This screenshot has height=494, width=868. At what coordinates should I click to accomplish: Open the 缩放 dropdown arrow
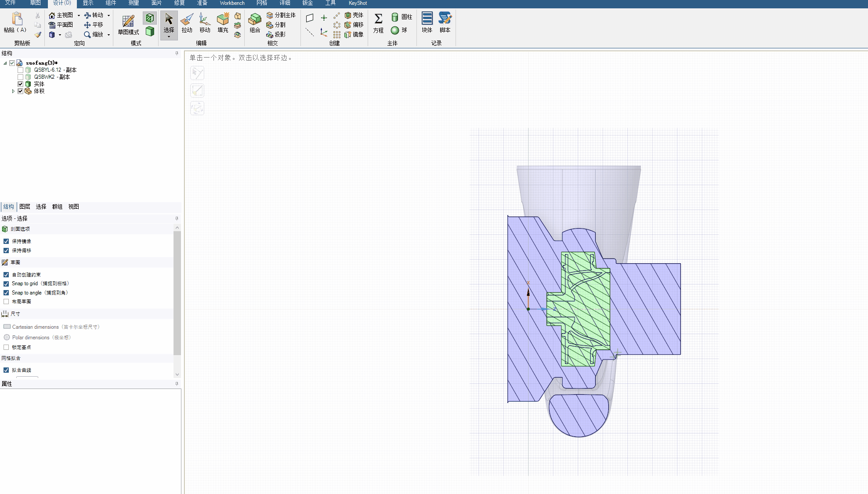coord(108,35)
